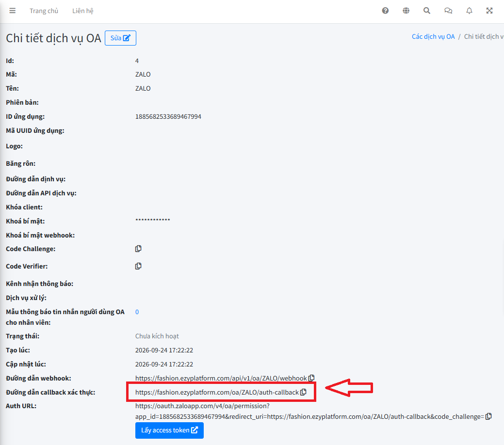504x445 pixels.
Task: Copy the webhook URL
Action: coord(311,378)
